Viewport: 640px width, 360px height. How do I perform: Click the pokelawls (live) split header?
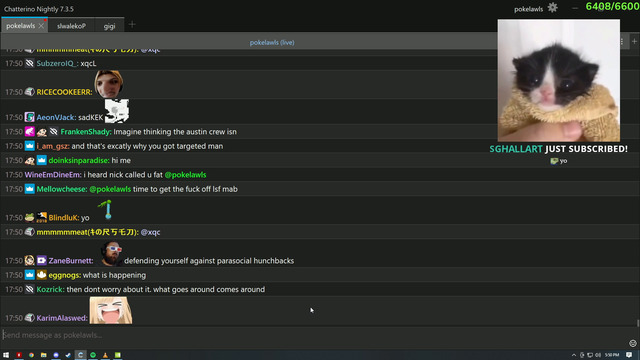272,42
